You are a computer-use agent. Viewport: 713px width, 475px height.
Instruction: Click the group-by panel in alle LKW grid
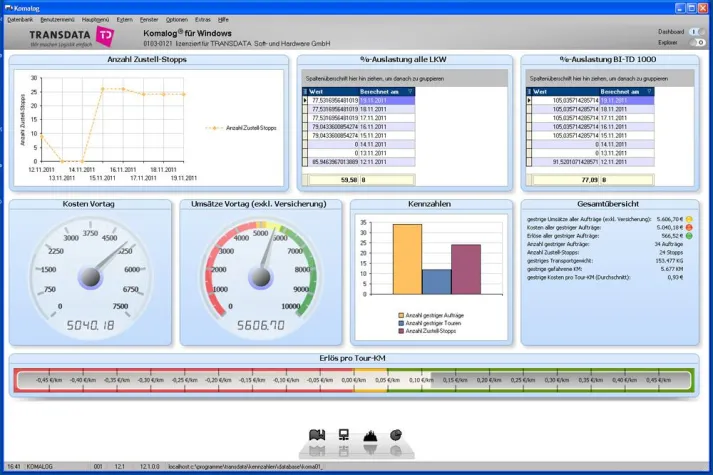tap(404, 78)
